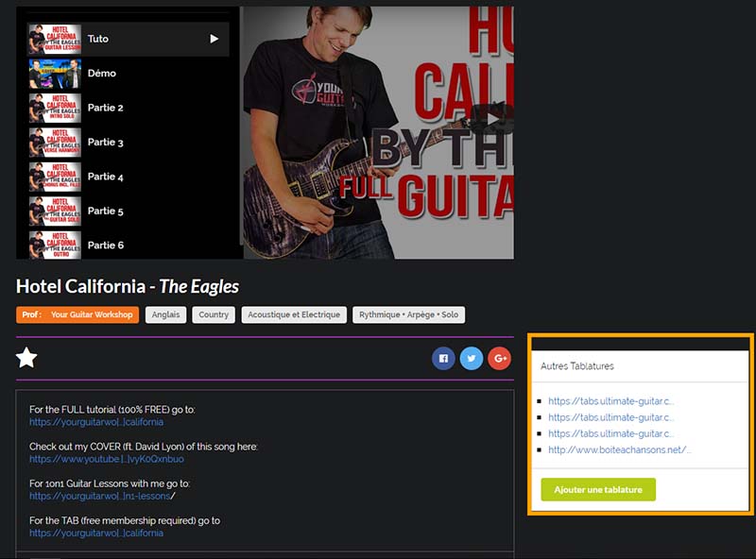This screenshot has width=756, height=559.
Task: Click the Country genre tag
Action: (x=214, y=314)
